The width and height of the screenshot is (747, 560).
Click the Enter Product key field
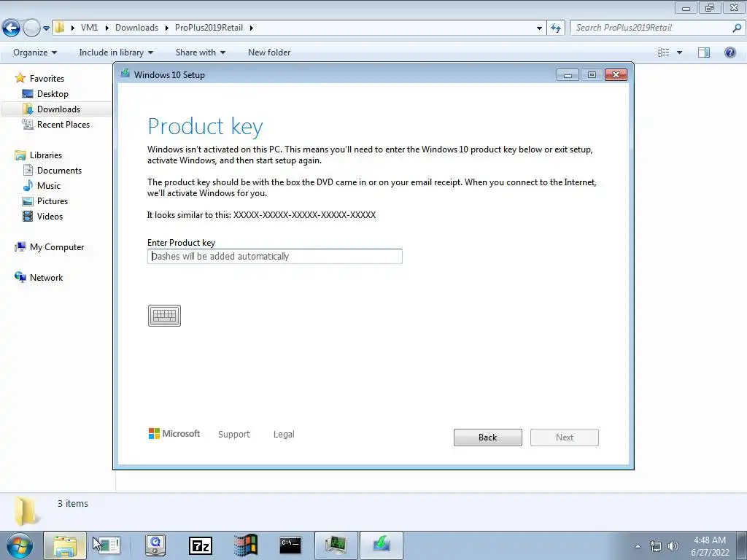coord(275,256)
